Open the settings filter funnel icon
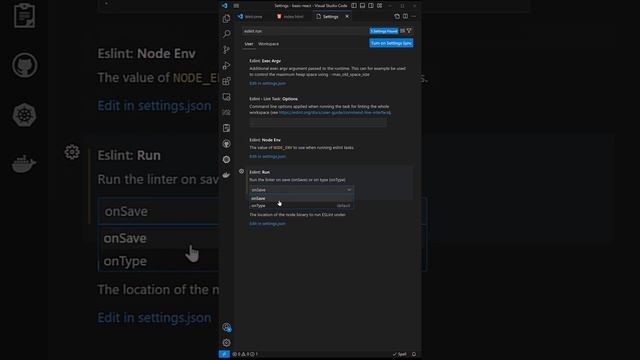The height and width of the screenshot is (360, 640). (x=409, y=31)
